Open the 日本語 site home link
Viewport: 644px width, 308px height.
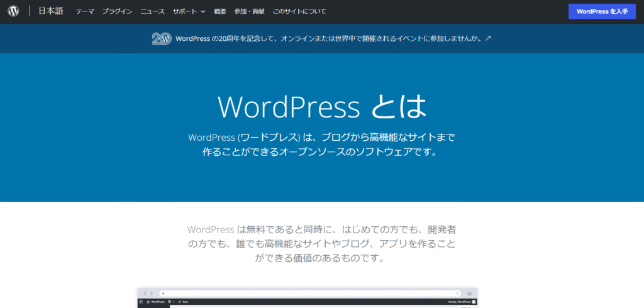(x=51, y=11)
